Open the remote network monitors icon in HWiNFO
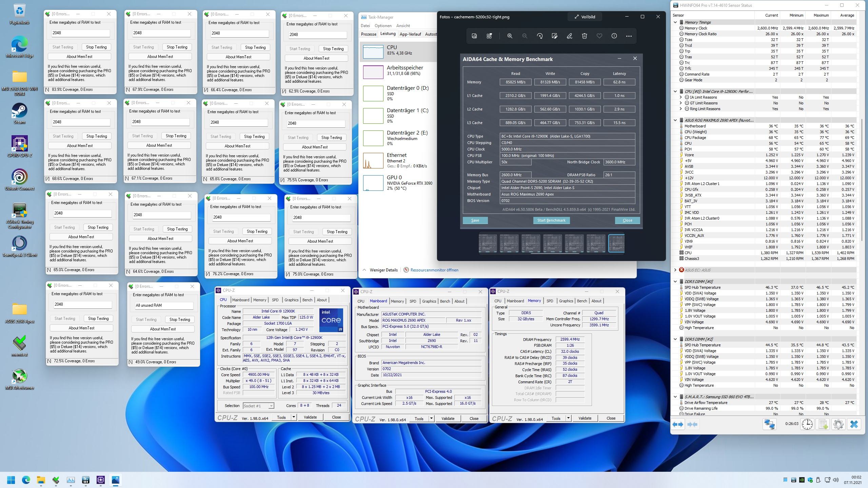 click(x=770, y=424)
